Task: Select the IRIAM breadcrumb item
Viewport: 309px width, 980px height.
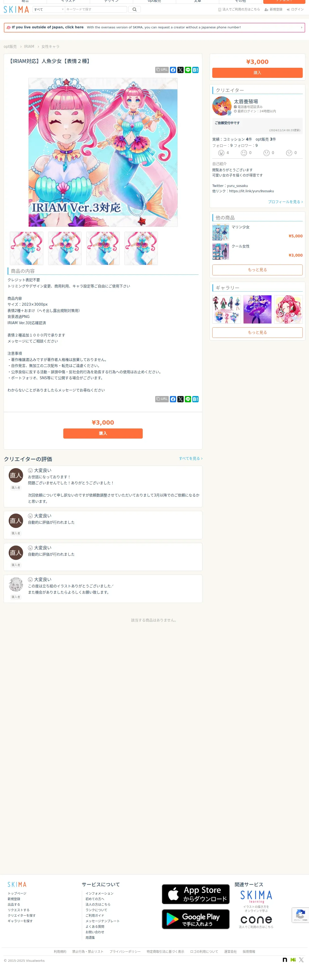Action: (x=29, y=46)
